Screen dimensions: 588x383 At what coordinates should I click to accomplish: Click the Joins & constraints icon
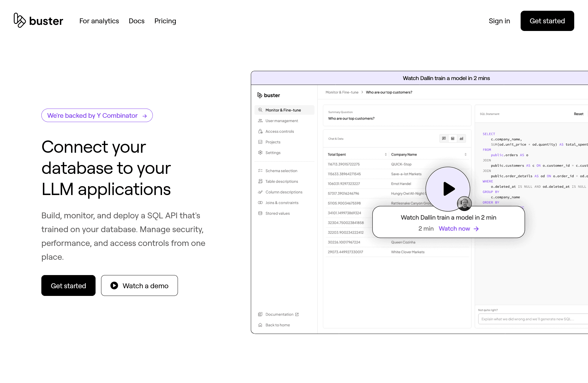pos(260,203)
